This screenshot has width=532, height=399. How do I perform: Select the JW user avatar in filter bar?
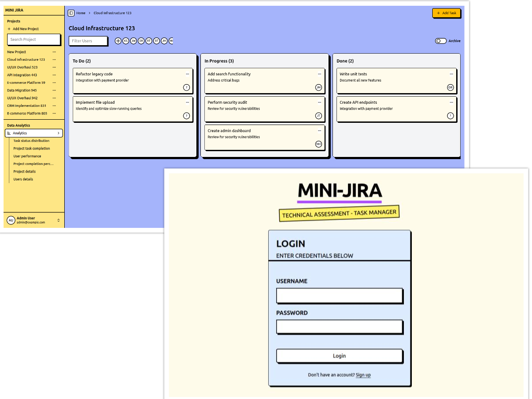point(133,40)
